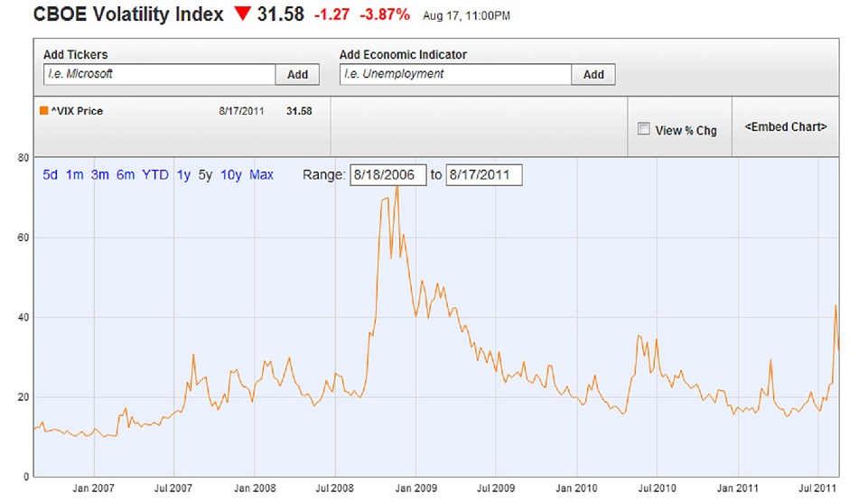Click the orange ^VIX Price color swatch
Screen dimensions: 868x502
(43, 111)
